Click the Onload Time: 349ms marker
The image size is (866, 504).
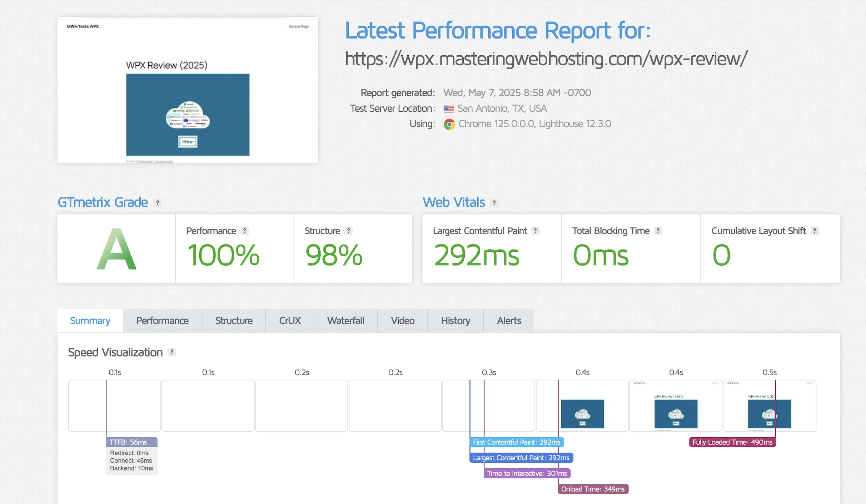(x=593, y=489)
